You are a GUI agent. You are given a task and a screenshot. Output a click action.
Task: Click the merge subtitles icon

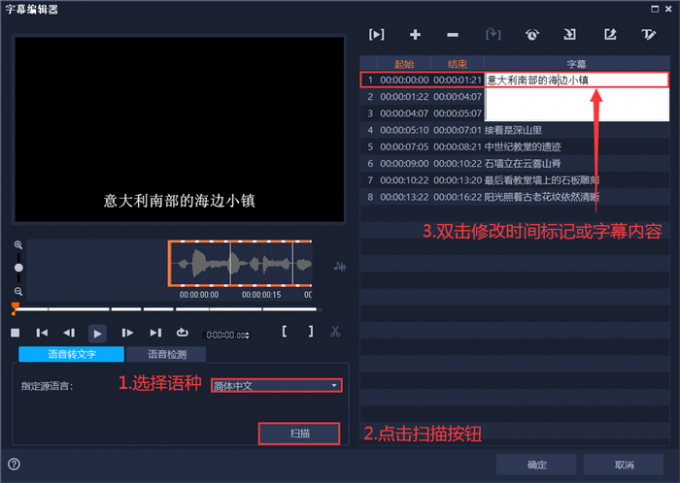pos(493,34)
